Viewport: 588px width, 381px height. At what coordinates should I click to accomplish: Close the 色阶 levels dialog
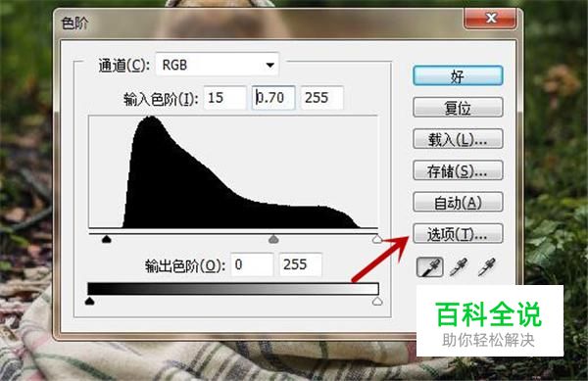[491, 18]
